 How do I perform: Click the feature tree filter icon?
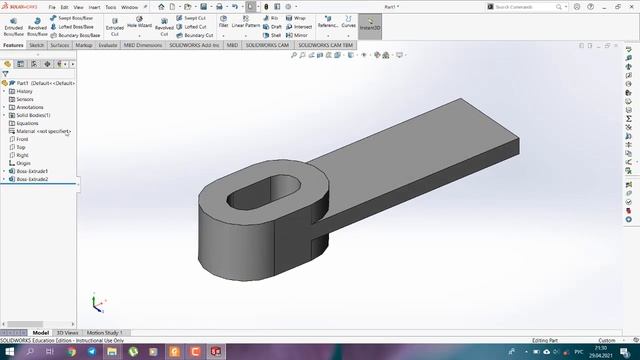(x=5, y=74)
